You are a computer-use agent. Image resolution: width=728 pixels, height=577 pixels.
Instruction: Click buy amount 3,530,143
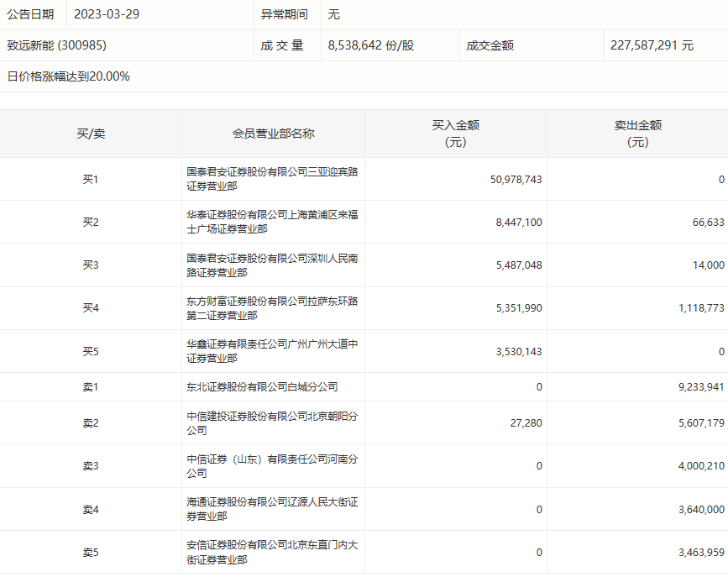click(x=519, y=352)
